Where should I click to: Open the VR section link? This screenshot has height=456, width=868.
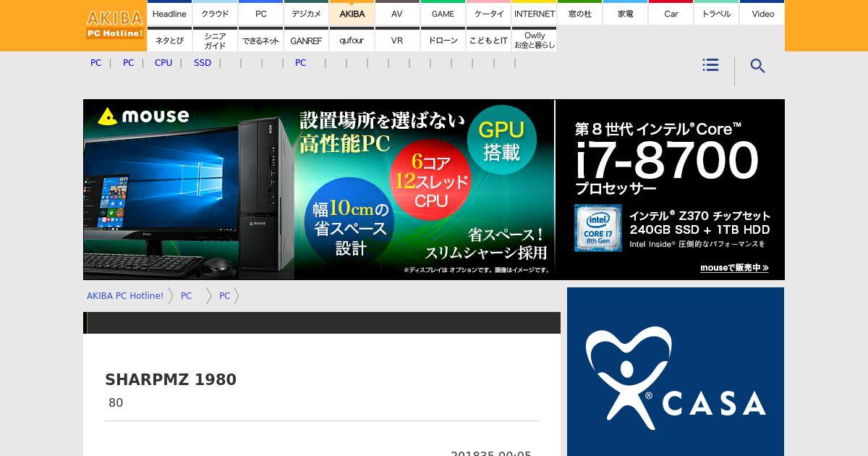[x=397, y=41]
